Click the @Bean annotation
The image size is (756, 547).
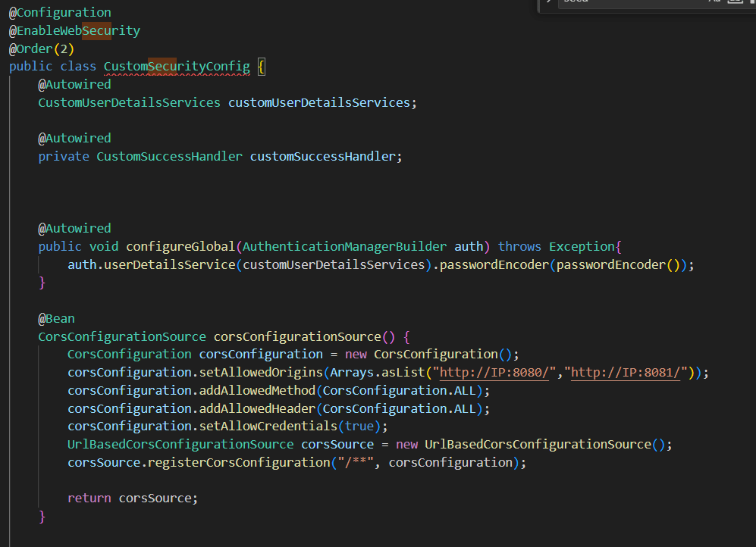(57, 319)
